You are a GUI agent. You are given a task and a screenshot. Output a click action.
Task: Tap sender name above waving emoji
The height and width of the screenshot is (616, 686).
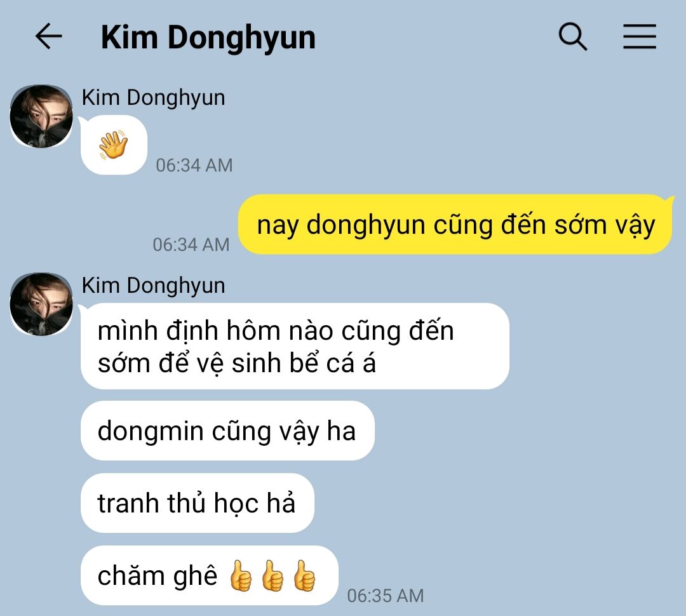pyautogui.click(x=153, y=98)
